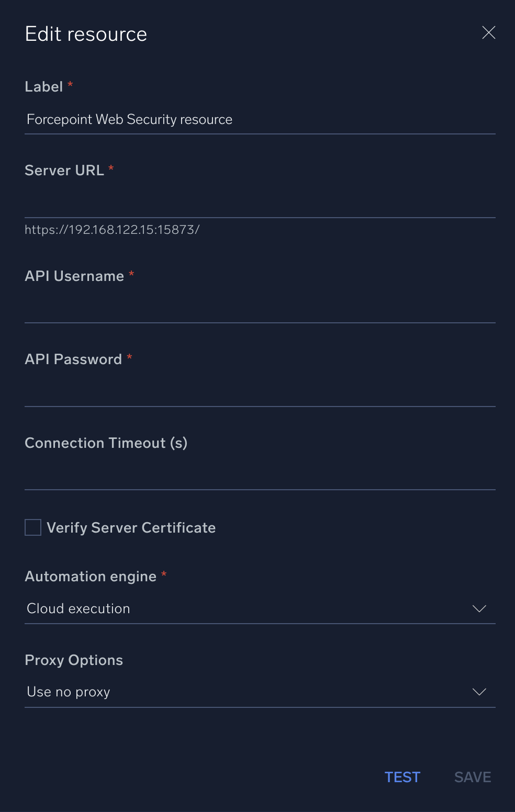515x812 pixels.
Task: Open the Automation engine dropdown chevron
Action: (x=479, y=608)
